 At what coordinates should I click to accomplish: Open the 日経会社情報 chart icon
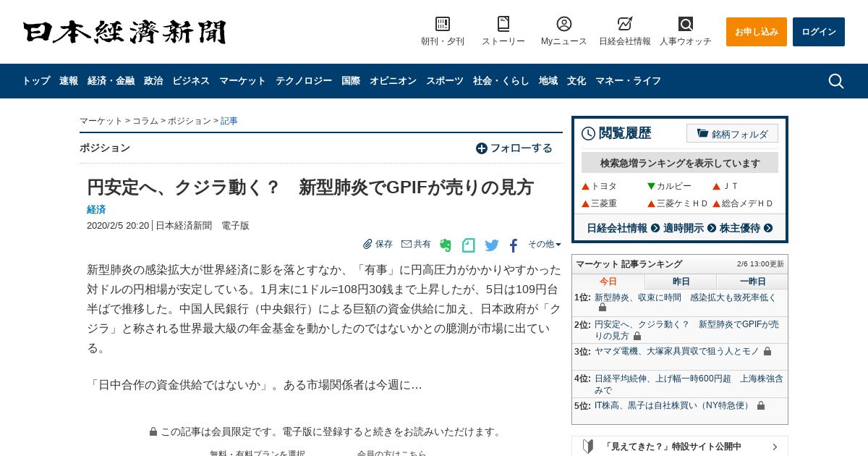625,24
